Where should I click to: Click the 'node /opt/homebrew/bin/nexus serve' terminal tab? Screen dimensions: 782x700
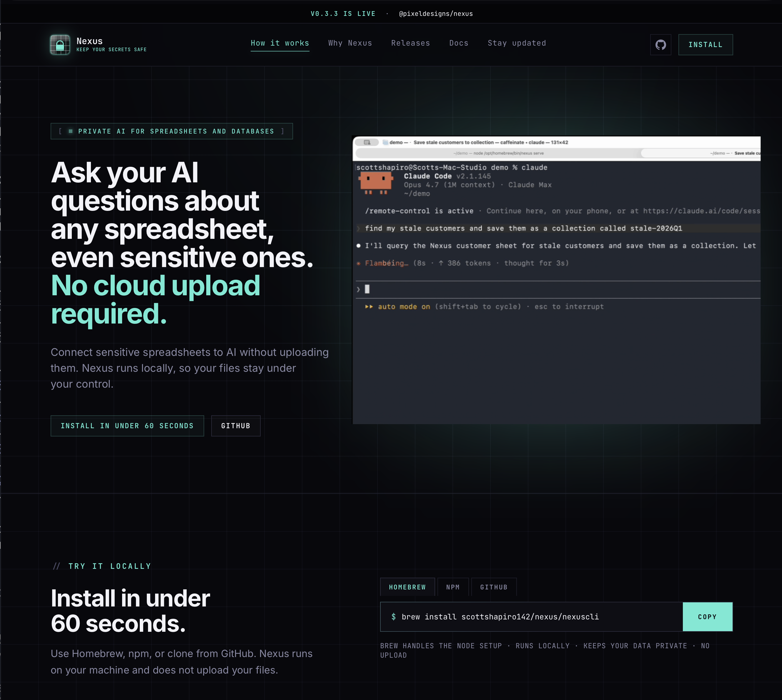coord(498,153)
